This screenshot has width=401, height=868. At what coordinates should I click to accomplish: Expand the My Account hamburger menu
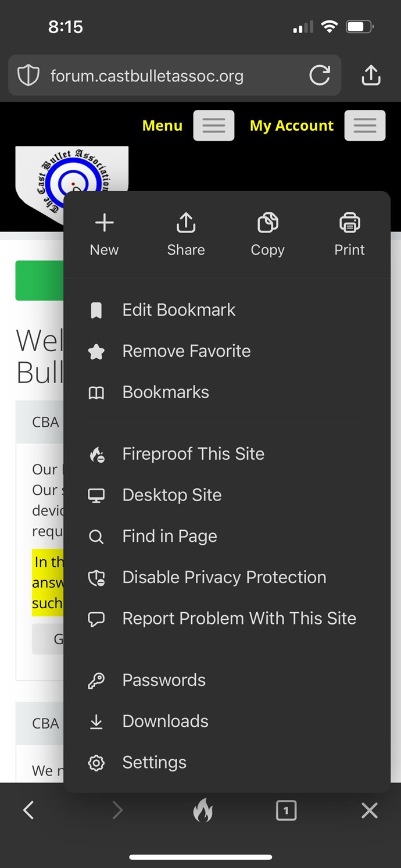point(365,126)
